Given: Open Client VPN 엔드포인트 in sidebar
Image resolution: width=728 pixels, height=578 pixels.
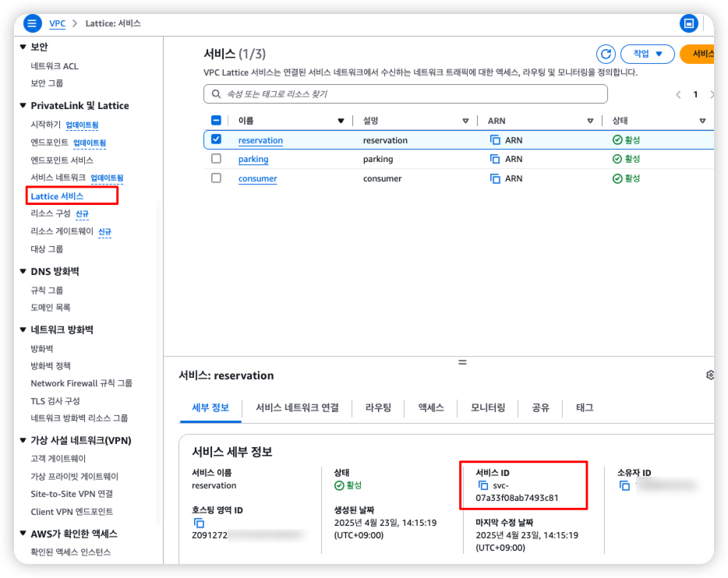Looking at the screenshot, I should coord(72,512).
